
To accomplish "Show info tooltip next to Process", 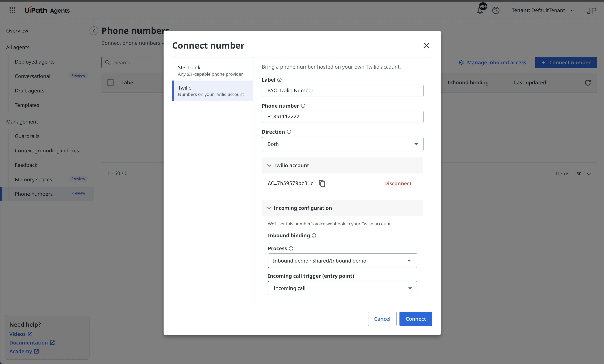I will click(291, 249).
